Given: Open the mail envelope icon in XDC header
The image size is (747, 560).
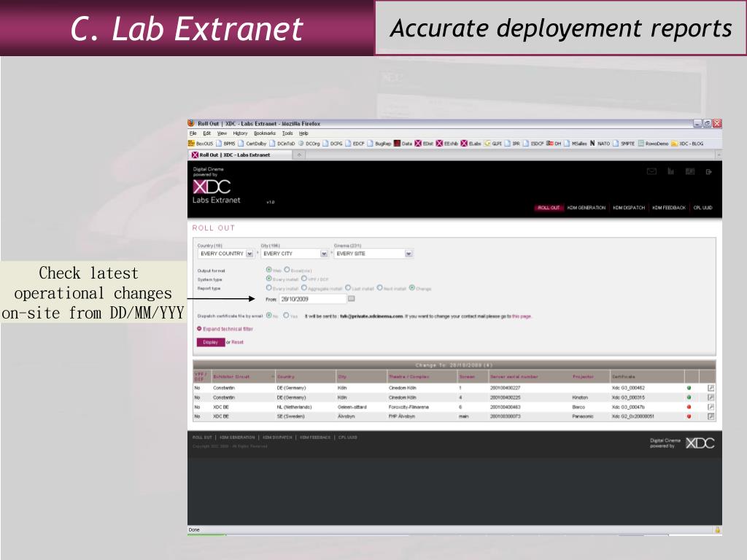Looking at the screenshot, I should [x=651, y=171].
